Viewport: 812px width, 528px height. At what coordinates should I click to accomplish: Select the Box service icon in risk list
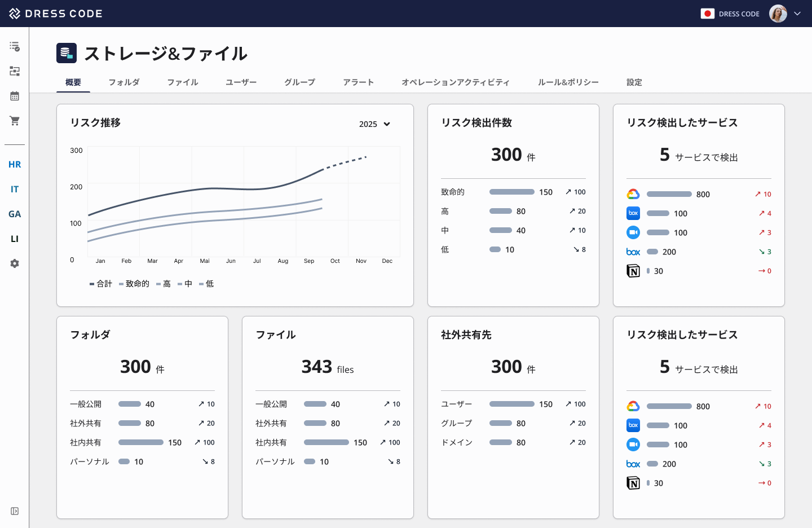point(633,213)
